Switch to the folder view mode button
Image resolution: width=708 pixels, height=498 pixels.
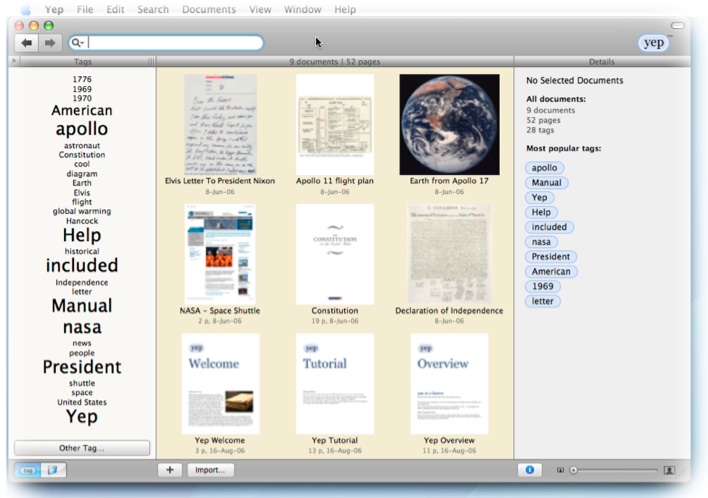point(53,470)
